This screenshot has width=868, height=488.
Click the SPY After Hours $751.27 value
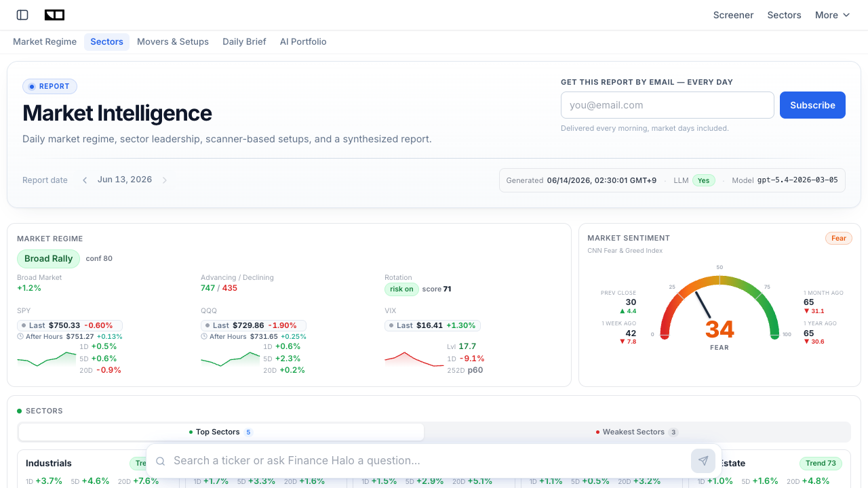(x=80, y=336)
